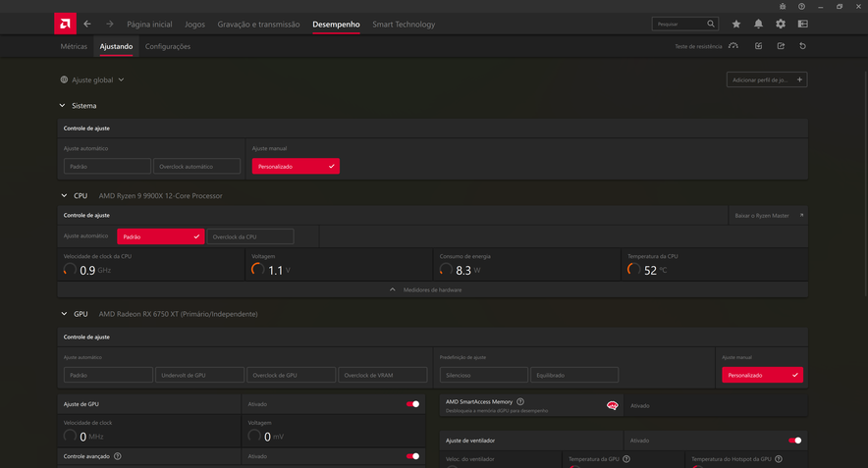Open notifications with the bell icon
Viewport: 868px width, 468px height.
(758, 24)
